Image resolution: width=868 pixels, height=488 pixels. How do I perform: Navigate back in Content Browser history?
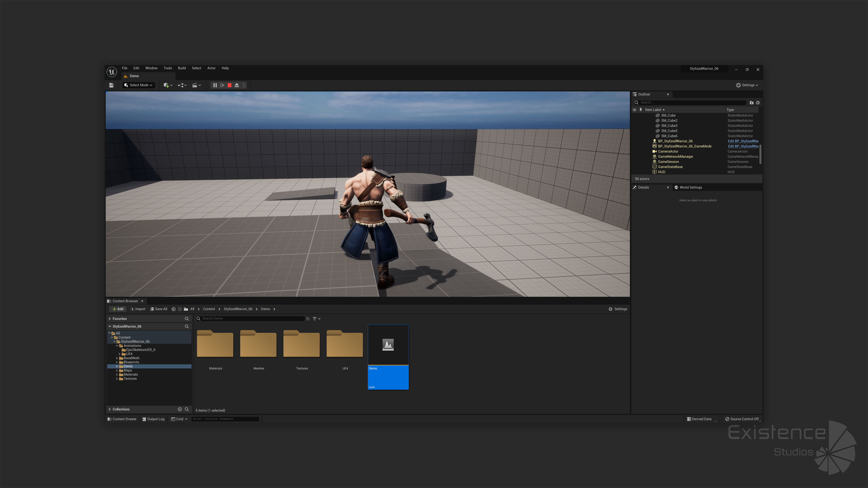pyautogui.click(x=174, y=309)
